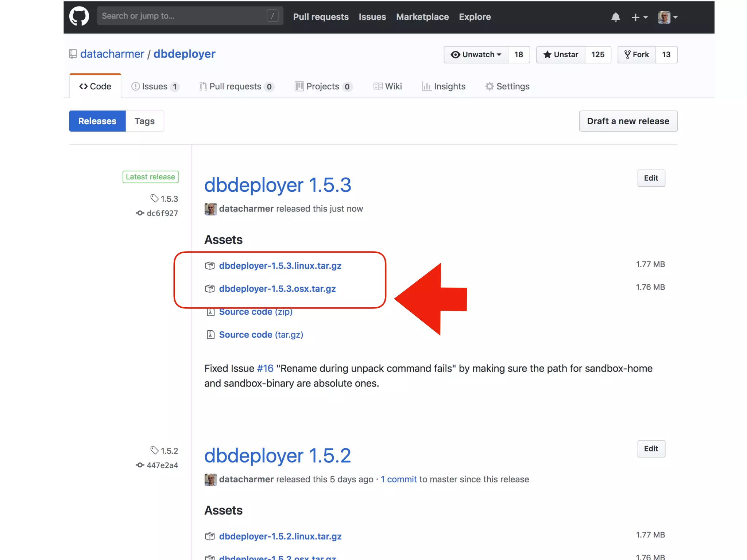
Task: Click zip file icon for Source code (tar.gz)
Action: pyautogui.click(x=210, y=335)
